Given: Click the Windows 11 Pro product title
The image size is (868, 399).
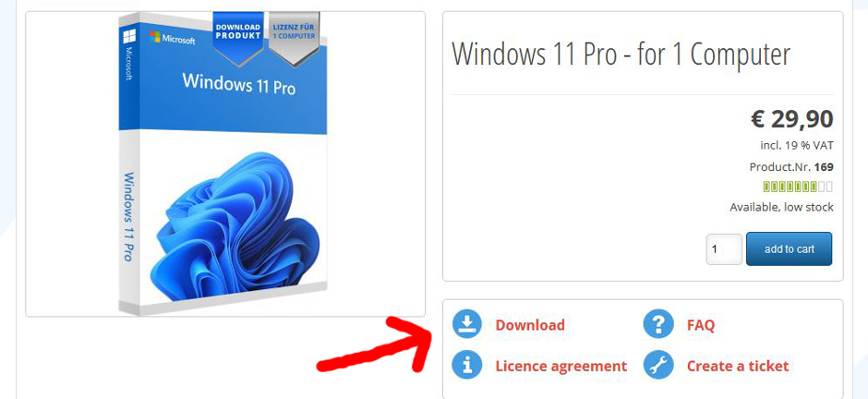Looking at the screenshot, I should click(621, 54).
